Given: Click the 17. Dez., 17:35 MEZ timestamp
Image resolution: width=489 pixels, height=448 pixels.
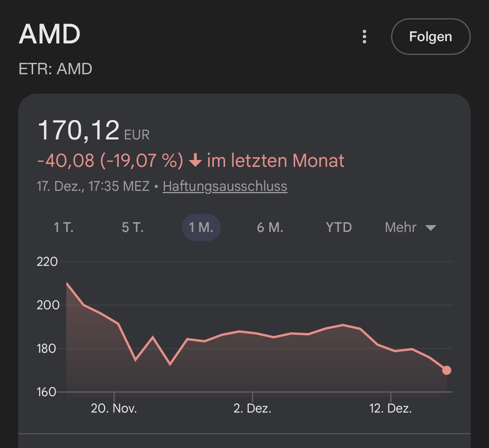Looking at the screenshot, I should (93, 186).
